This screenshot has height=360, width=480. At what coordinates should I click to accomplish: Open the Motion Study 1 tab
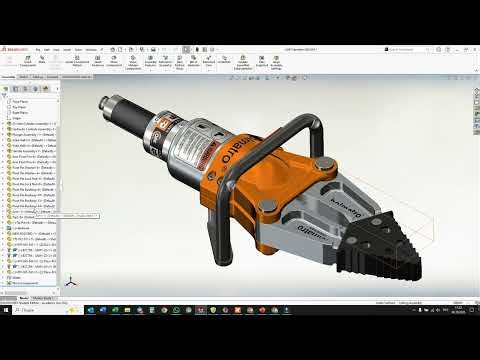[43, 298]
